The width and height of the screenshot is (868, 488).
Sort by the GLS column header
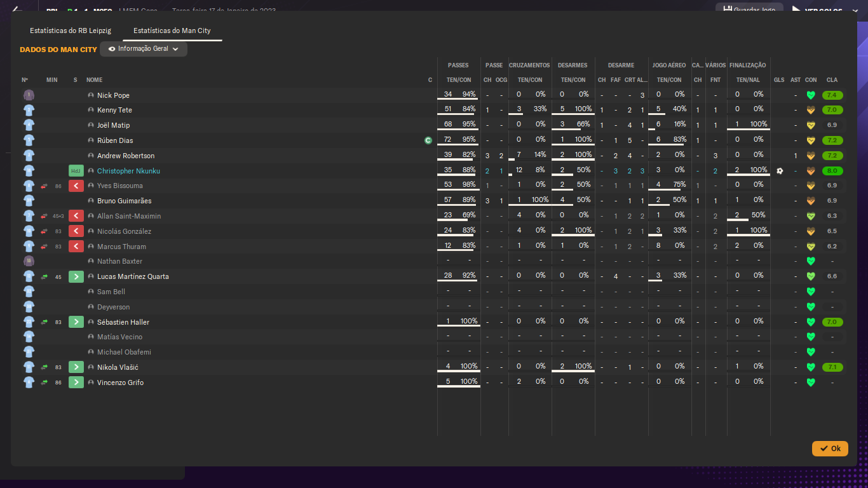779,80
